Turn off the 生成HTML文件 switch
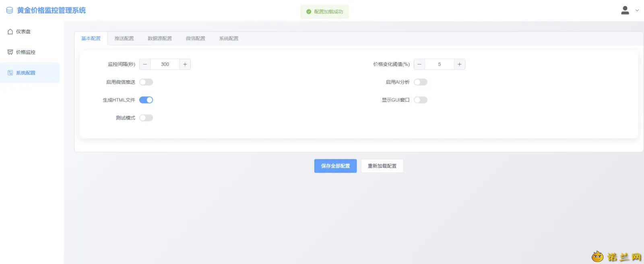The image size is (644, 264). 146,100
